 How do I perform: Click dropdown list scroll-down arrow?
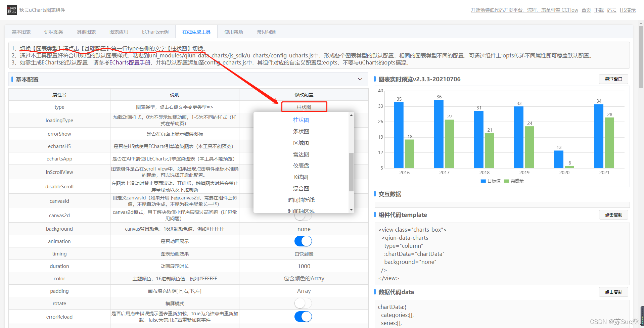(x=351, y=210)
